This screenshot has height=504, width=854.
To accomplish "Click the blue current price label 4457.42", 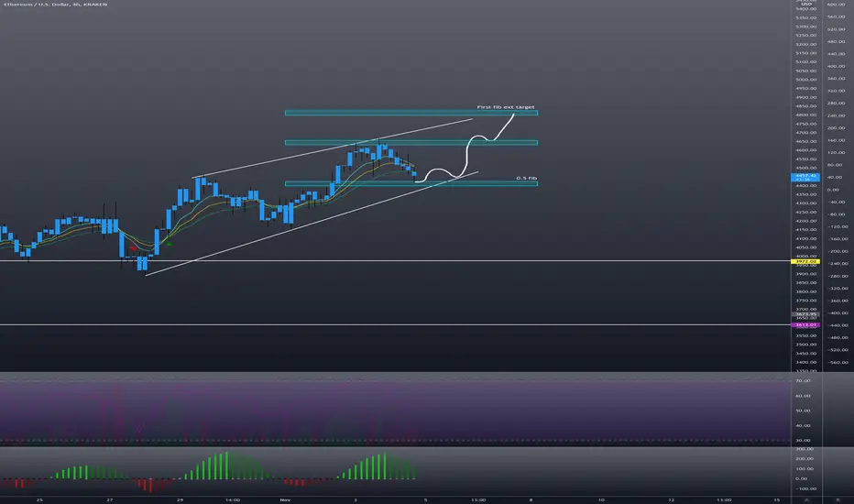I will (805, 177).
